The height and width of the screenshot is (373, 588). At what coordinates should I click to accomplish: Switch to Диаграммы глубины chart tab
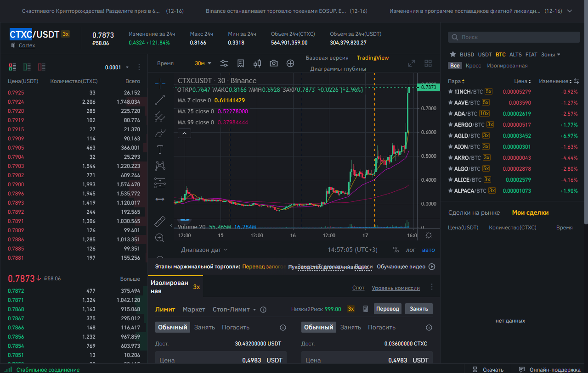pos(338,69)
